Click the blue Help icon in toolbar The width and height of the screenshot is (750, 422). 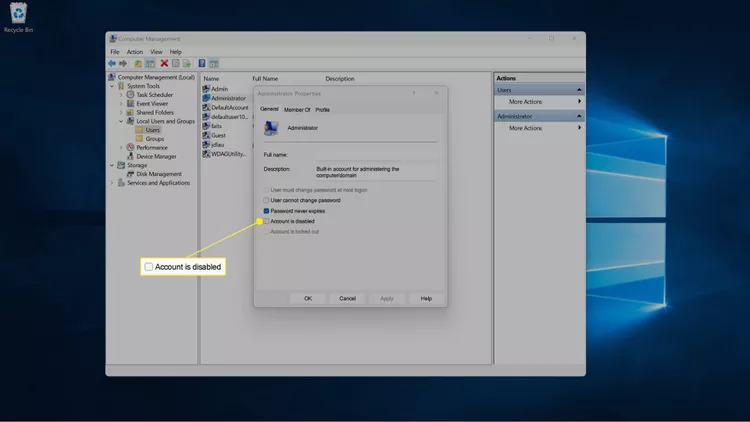pyautogui.click(x=202, y=63)
